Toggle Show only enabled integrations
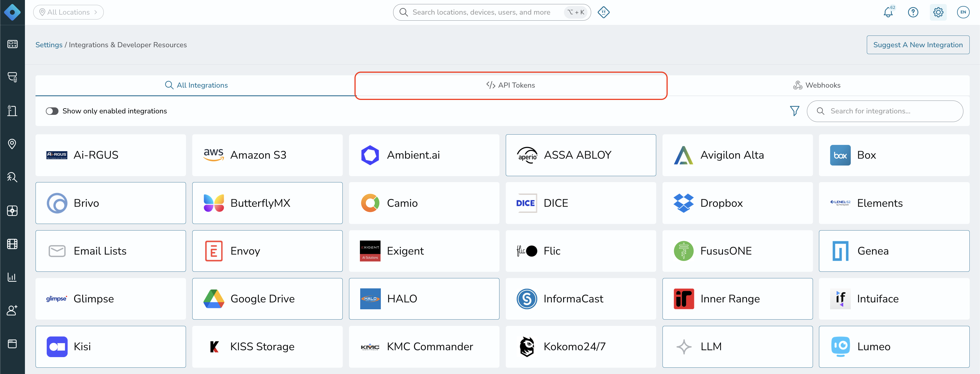The width and height of the screenshot is (980, 374). [52, 111]
